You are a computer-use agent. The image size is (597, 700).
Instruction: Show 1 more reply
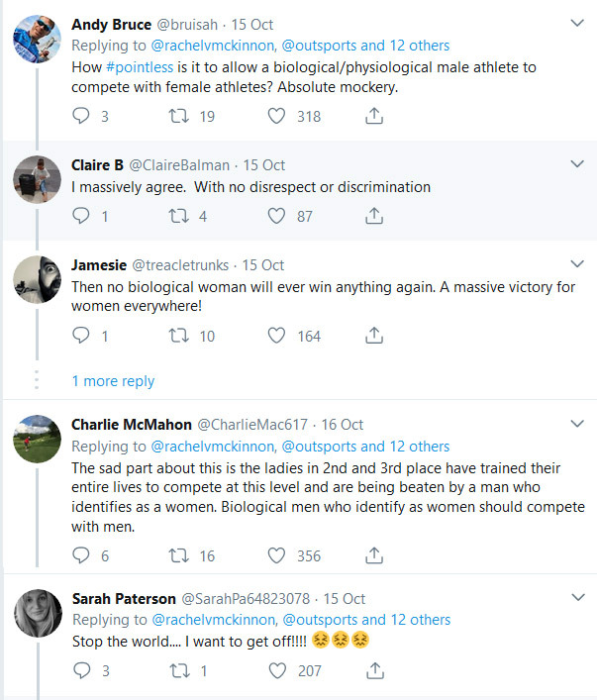pyautogui.click(x=113, y=380)
